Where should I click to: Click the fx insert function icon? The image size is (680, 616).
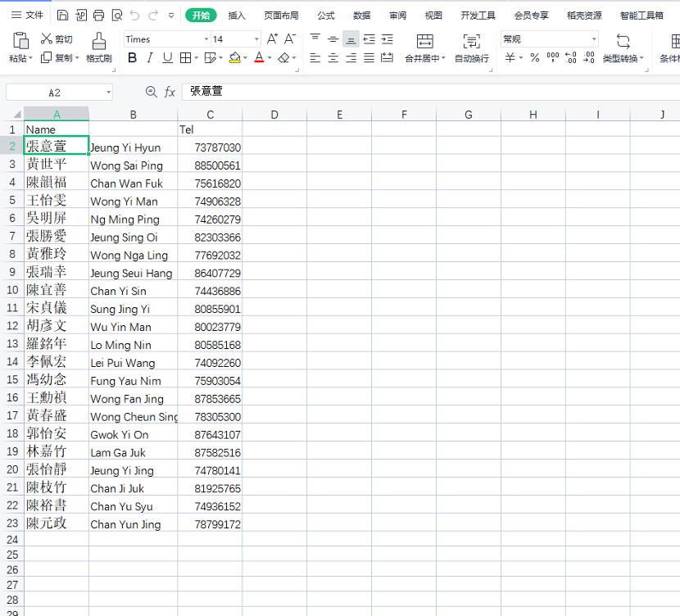click(170, 92)
